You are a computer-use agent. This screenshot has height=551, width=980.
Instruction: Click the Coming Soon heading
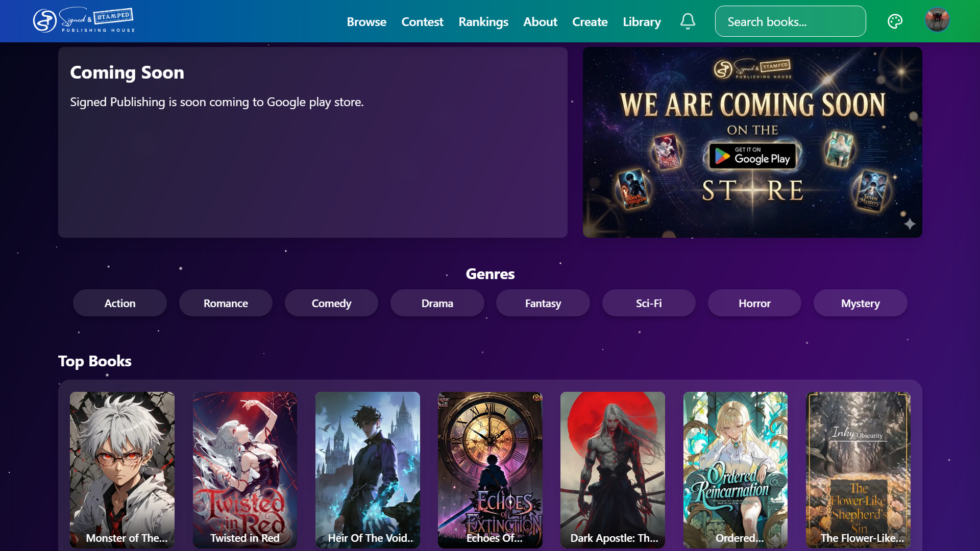coord(127,72)
